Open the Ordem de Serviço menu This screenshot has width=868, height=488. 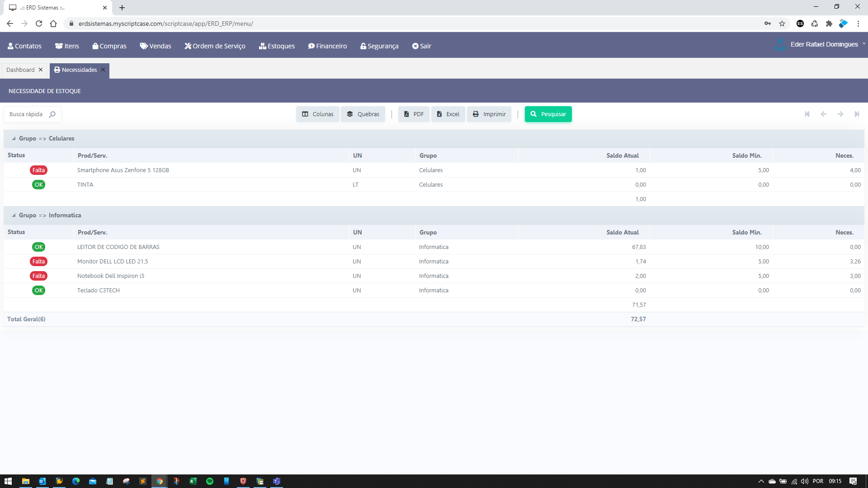[215, 46]
